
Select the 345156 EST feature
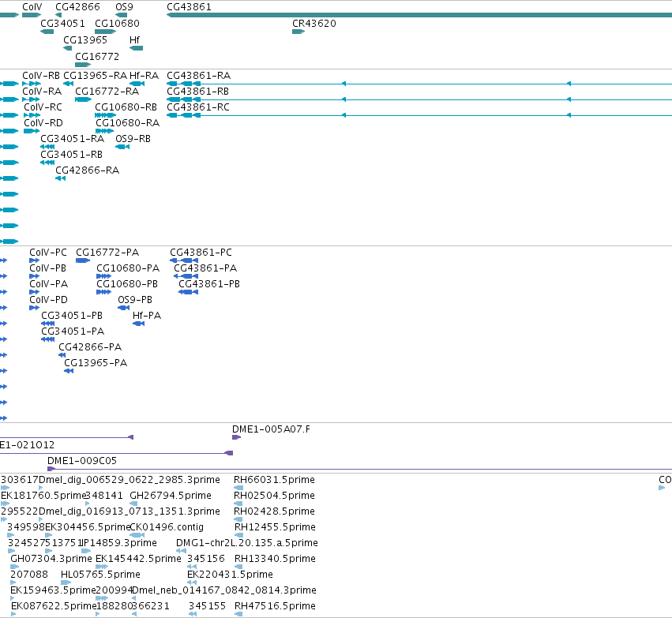[x=192, y=567]
